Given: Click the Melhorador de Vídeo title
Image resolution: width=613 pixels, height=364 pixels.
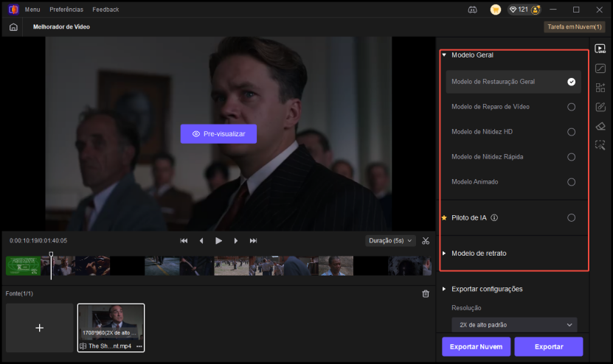Looking at the screenshot, I should (x=61, y=27).
